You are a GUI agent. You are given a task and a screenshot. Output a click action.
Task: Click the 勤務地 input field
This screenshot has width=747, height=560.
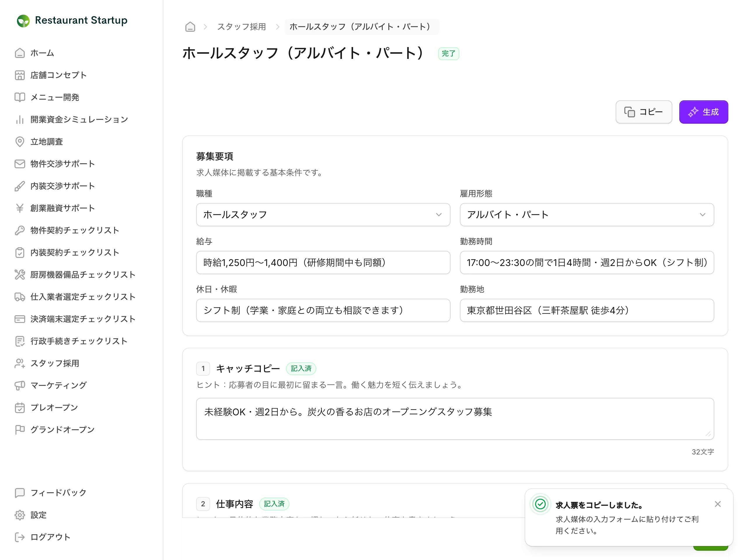pyautogui.click(x=587, y=311)
